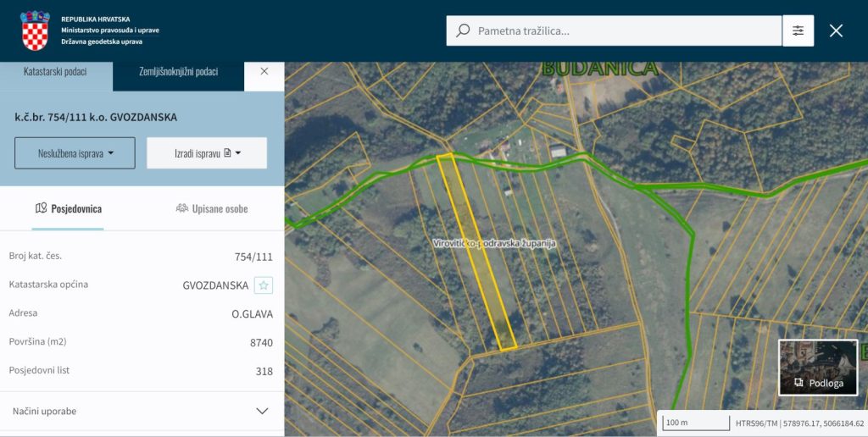The height and width of the screenshot is (437, 868).
Task: Open search filter settings sliders icon
Action: [x=798, y=30]
